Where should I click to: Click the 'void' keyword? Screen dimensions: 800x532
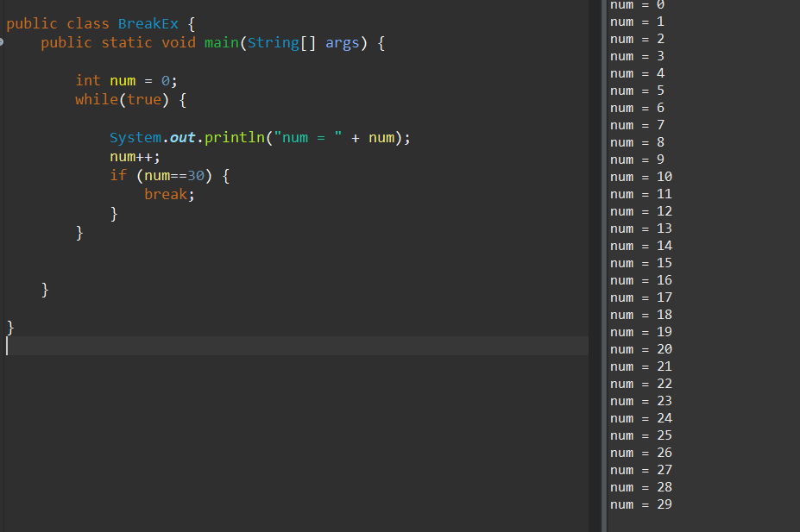pyautogui.click(x=179, y=43)
